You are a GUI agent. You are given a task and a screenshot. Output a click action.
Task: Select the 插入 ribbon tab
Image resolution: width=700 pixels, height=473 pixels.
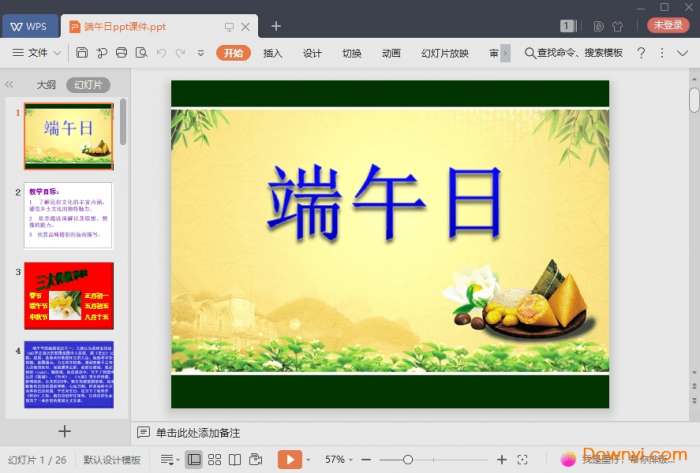(273, 53)
